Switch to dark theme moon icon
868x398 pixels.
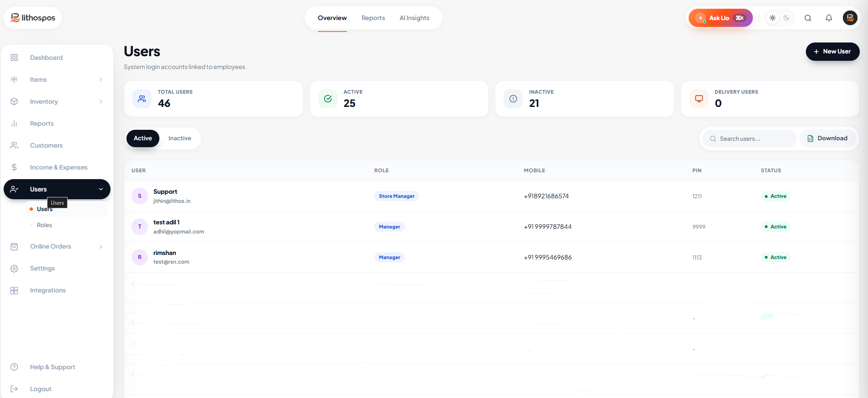point(786,18)
